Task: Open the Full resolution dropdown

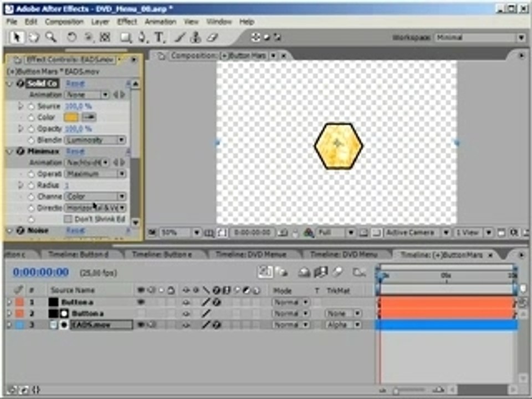Action: (x=336, y=233)
